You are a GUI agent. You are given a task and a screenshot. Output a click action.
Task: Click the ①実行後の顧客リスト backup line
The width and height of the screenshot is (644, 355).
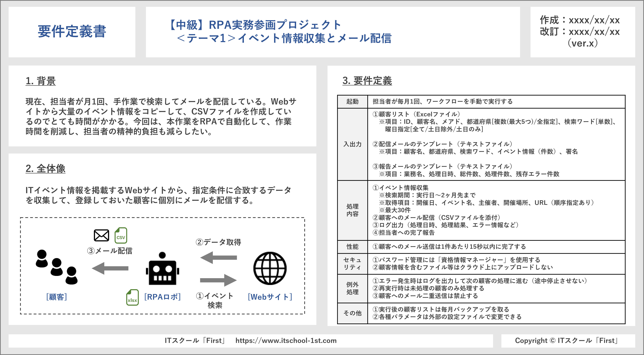point(441,309)
